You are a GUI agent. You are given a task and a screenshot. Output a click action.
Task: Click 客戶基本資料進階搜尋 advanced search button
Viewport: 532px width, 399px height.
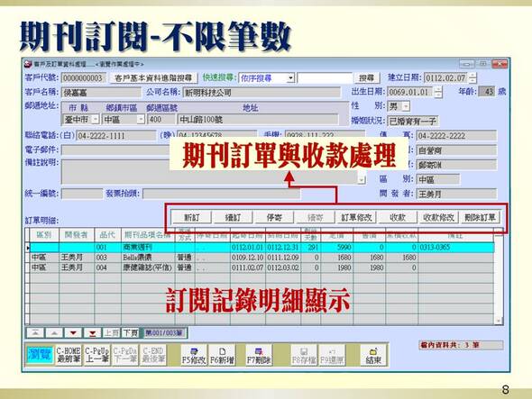pyautogui.click(x=153, y=78)
